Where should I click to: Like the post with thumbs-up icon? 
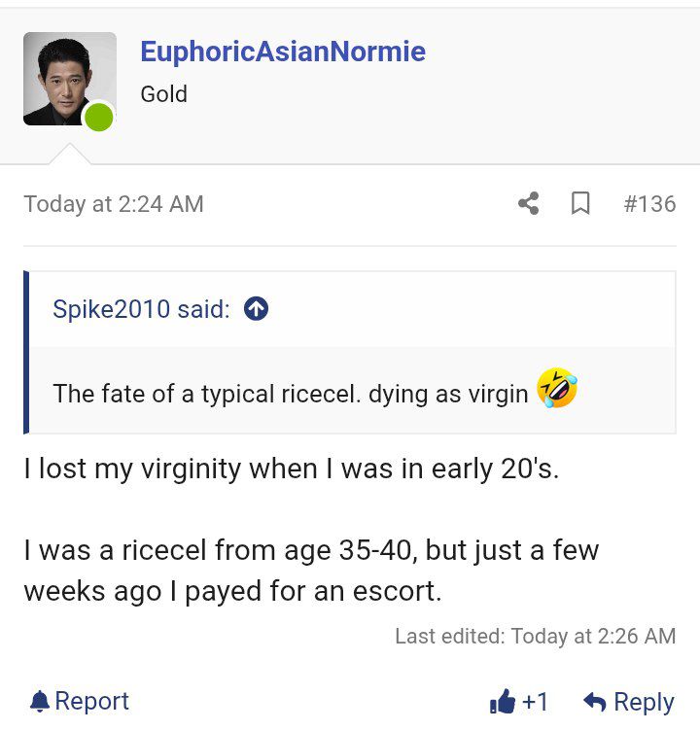click(503, 701)
